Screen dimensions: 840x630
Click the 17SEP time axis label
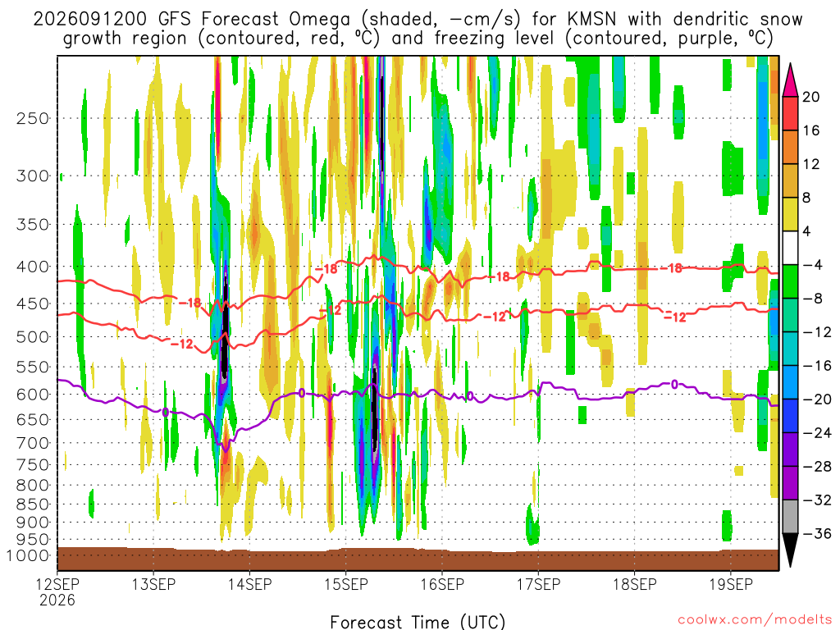(x=538, y=584)
